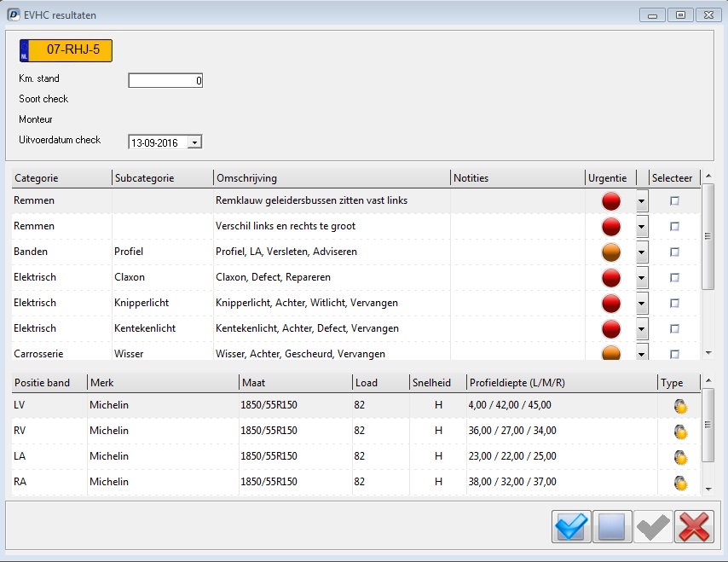Viewport: 728px width, 562px height.
Task: Open urgency dropdown for Remklauw geleidersbussen row
Action: tap(642, 201)
